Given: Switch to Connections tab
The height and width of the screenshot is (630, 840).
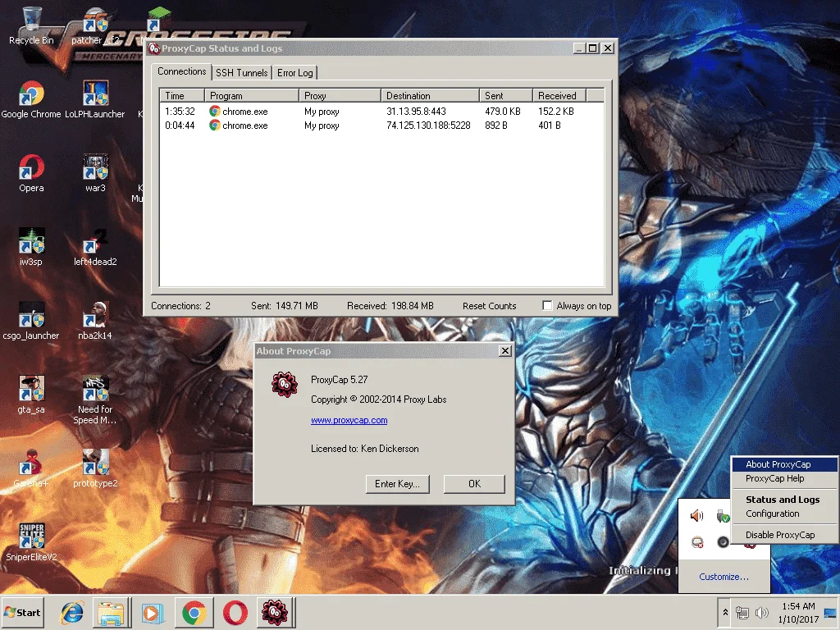Looking at the screenshot, I should (x=181, y=71).
